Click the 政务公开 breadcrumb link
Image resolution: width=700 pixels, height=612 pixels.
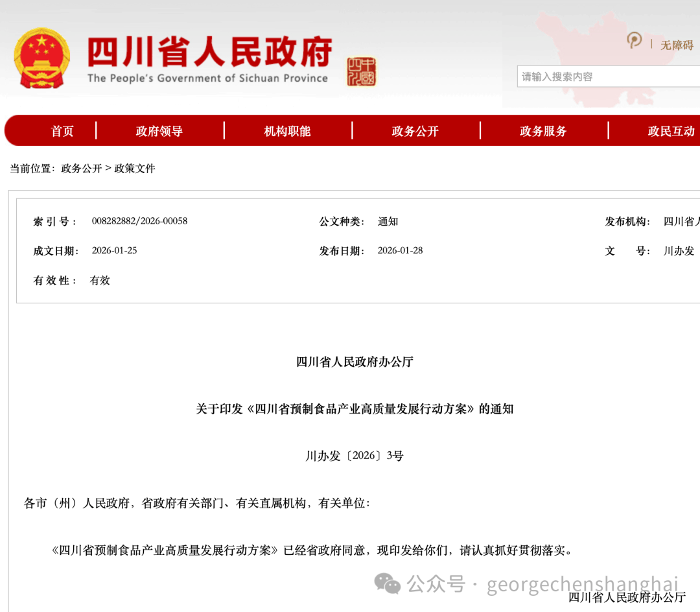[82, 169]
